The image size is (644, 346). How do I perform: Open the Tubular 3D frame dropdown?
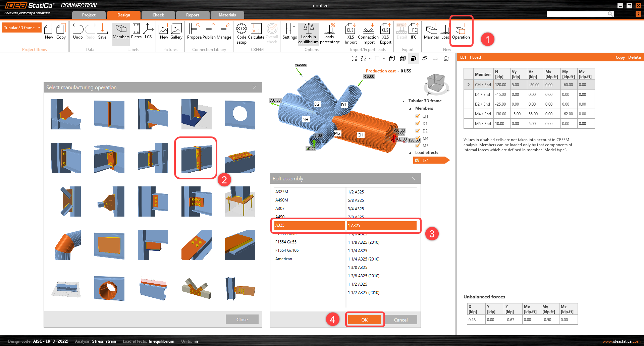39,27
